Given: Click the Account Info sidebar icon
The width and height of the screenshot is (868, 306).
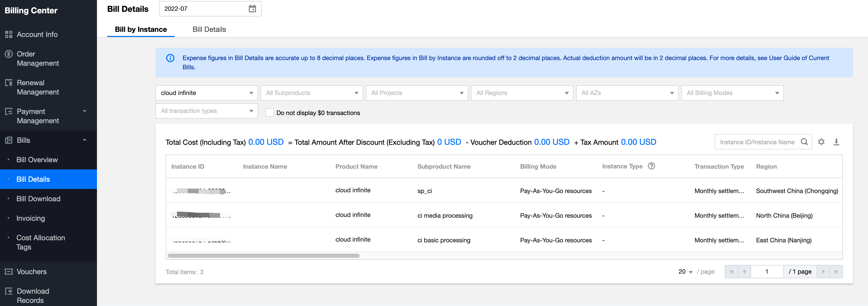Looking at the screenshot, I should tap(9, 34).
